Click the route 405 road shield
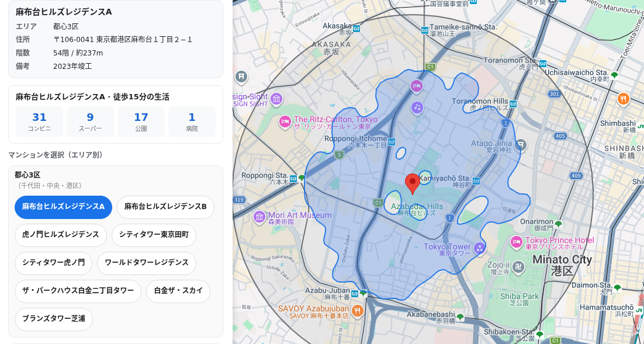 [x=560, y=136]
